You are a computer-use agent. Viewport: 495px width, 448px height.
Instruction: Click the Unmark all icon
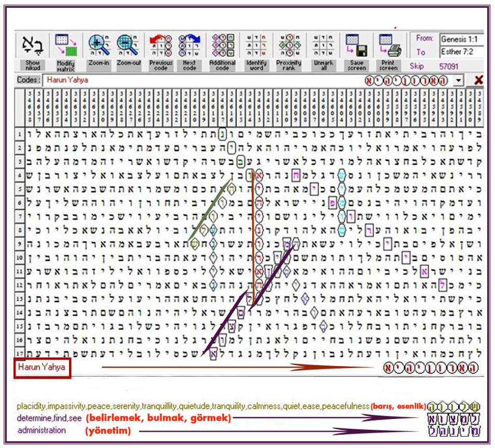click(323, 45)
